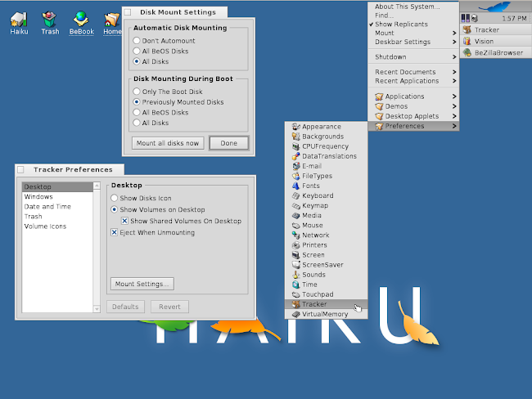
Task: Open Tracker in Preferences submenu
Action: [326, 304]
